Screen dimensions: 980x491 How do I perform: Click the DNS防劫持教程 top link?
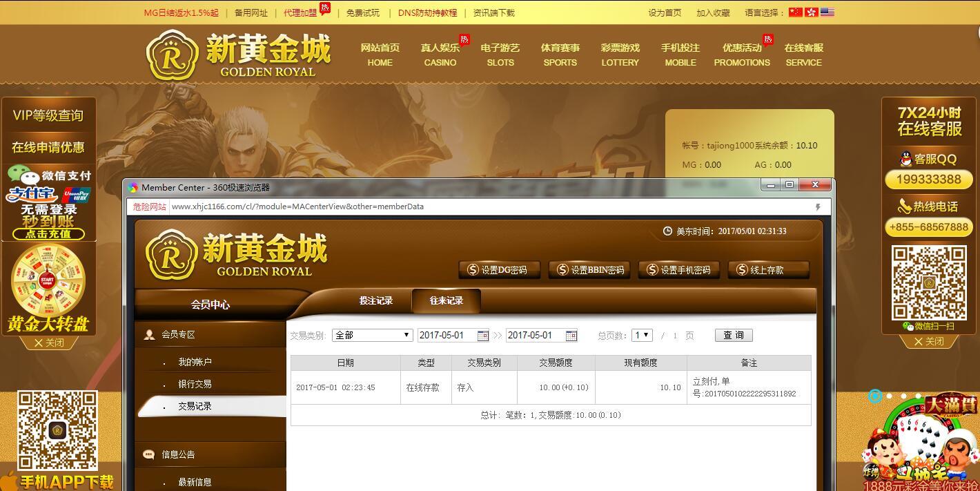pyautogui.click(x=427, y=12)
